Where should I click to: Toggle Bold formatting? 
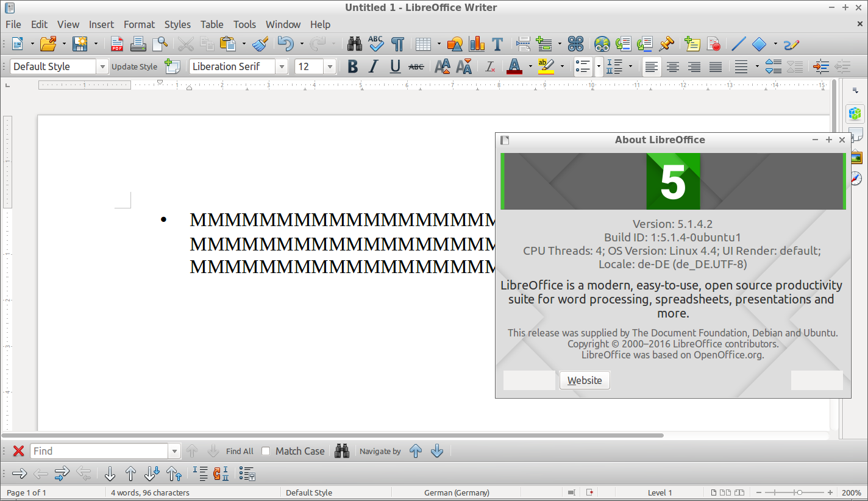pyautogui.click(x=352, y=66)
